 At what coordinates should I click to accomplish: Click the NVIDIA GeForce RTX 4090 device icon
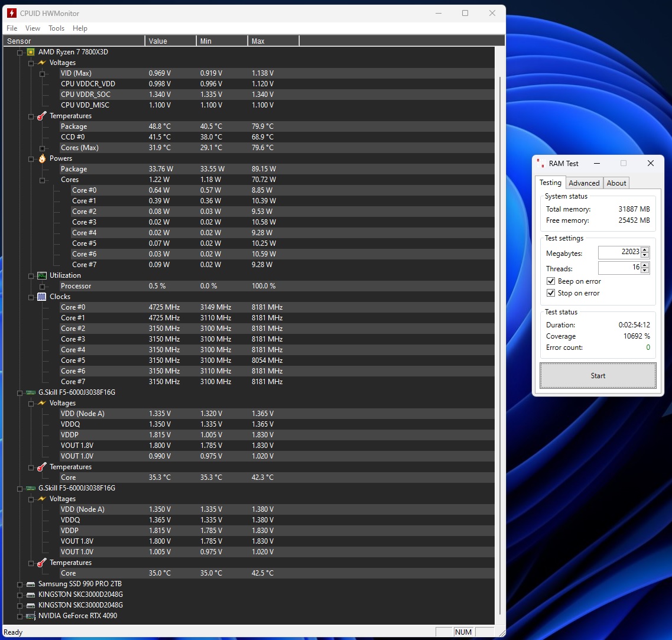click(x=30, y=616)
